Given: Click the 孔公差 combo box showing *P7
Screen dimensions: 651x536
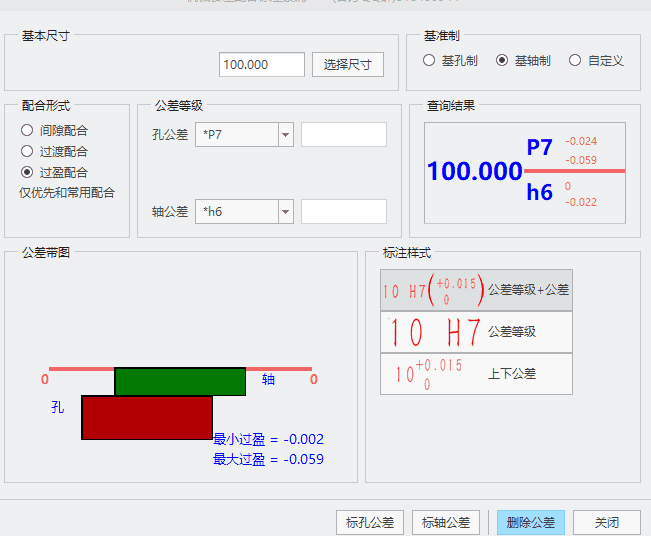Looking at the screenshot, I should (236, 135).
